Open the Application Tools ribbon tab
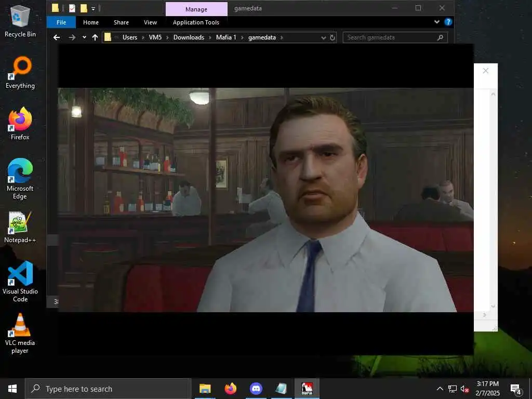The height and width of the screenshot is (399, 532). pos(196,22)
